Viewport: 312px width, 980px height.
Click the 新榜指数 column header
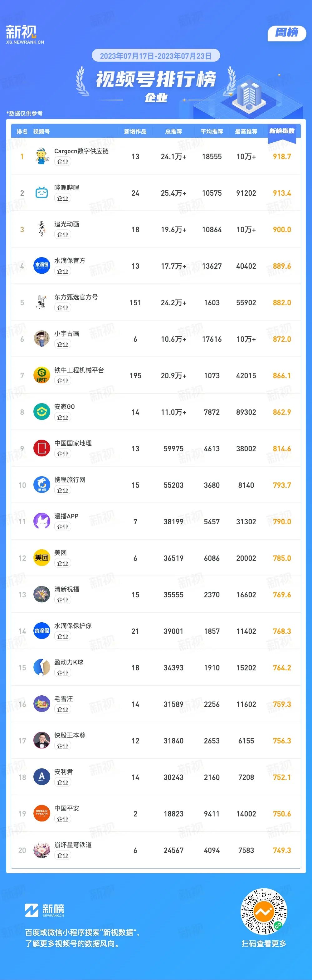(x=282, y=131)
